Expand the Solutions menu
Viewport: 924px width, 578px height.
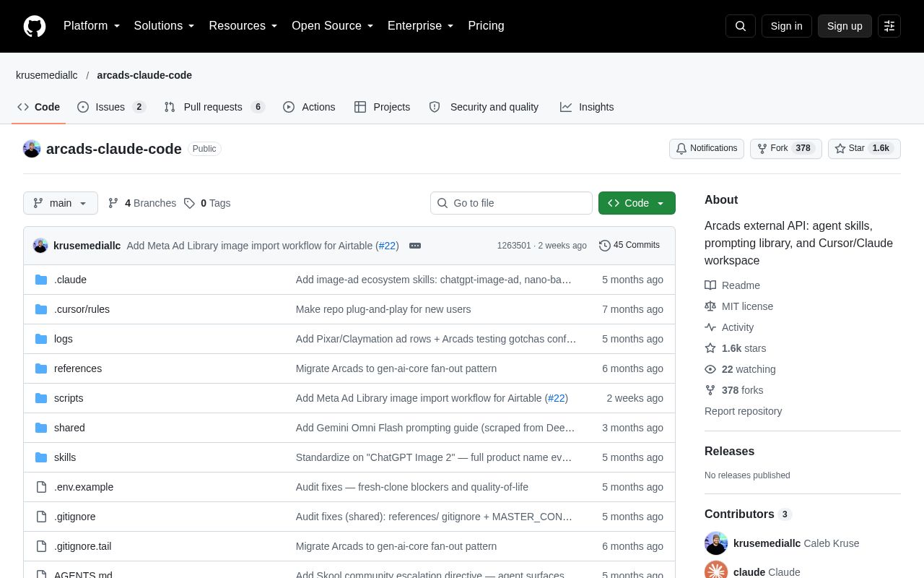(x=165, y=26)
